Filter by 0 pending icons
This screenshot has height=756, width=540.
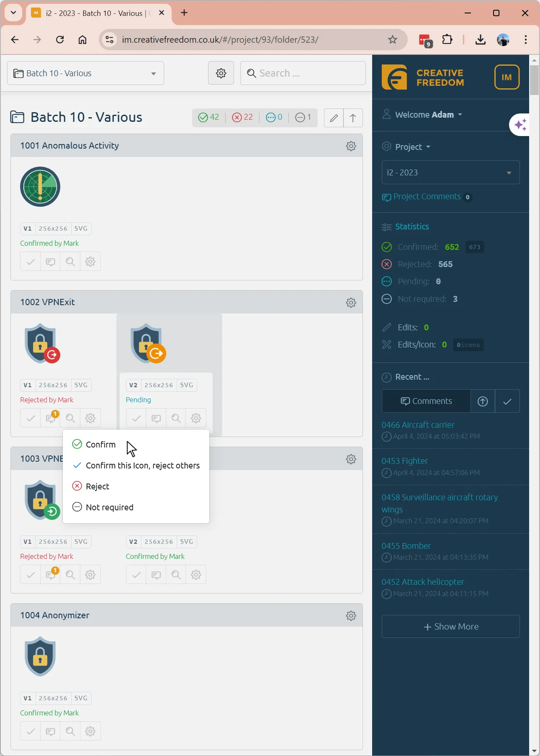274,117
